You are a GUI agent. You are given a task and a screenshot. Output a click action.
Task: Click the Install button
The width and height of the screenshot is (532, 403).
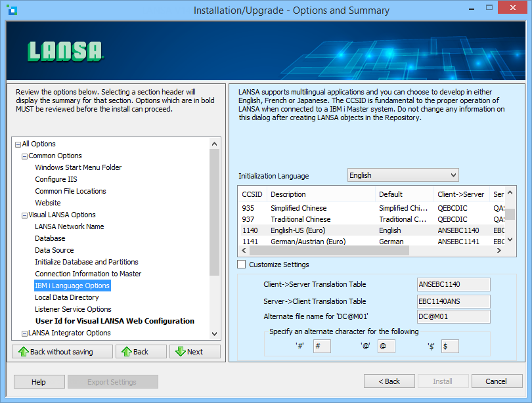tap(443, 381)
